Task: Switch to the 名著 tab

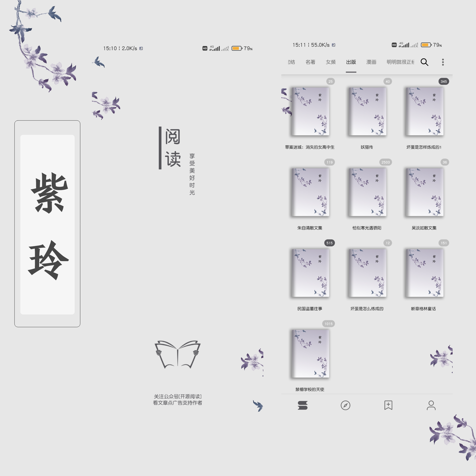Action: [310, 62]
